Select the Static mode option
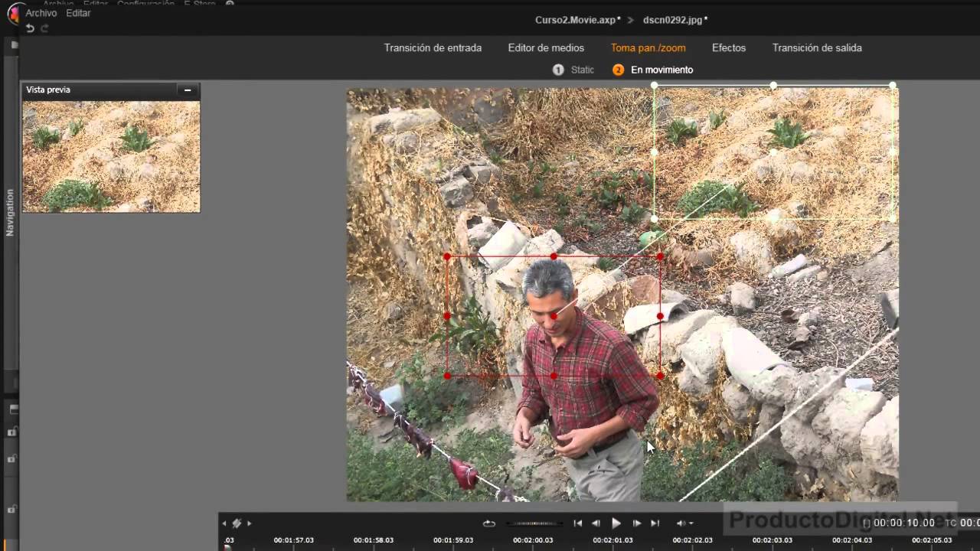 [x=573, y=70]
